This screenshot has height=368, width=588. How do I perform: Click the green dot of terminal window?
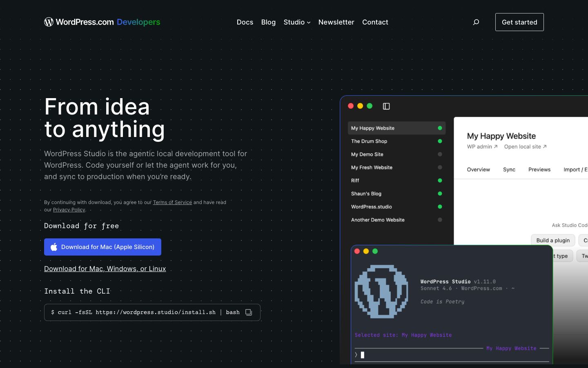coord(375,251)
